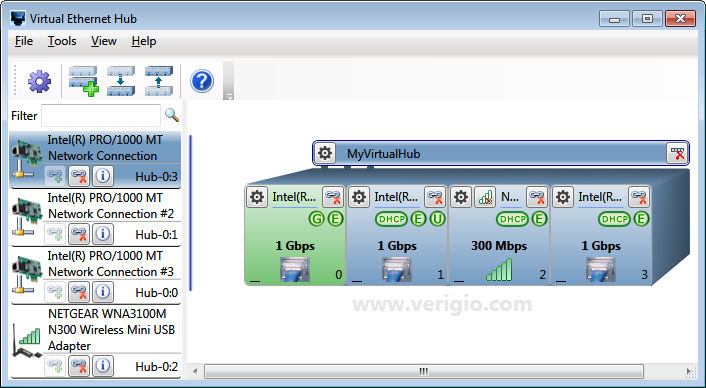Disconnect the adapter from port 2

coord(537,197)
